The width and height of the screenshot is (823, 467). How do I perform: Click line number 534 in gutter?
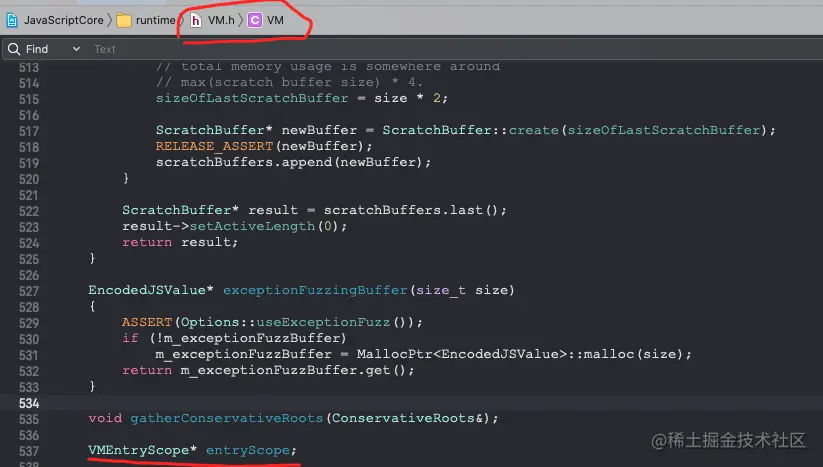(29, 404)
